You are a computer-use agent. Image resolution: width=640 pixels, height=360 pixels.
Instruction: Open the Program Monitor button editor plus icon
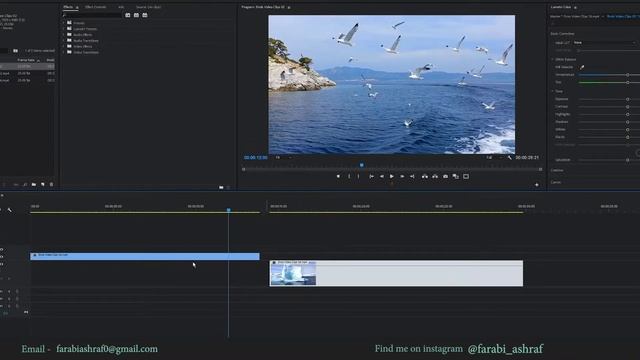point(537,185)
